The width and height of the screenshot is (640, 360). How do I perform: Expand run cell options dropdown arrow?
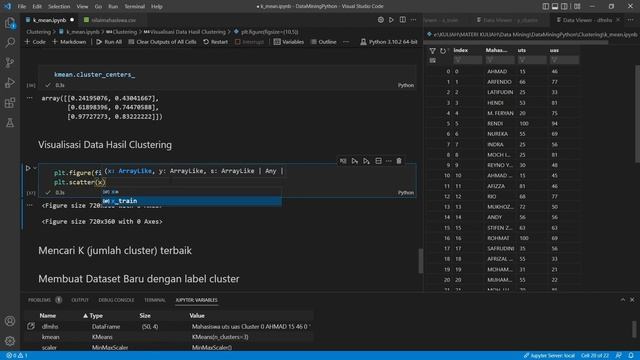tap(35, 168)
